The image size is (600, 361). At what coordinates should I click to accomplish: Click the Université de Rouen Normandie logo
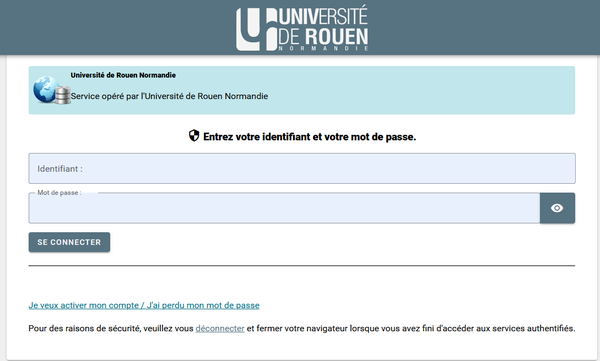pyautogui.click(x=302, y=29)
